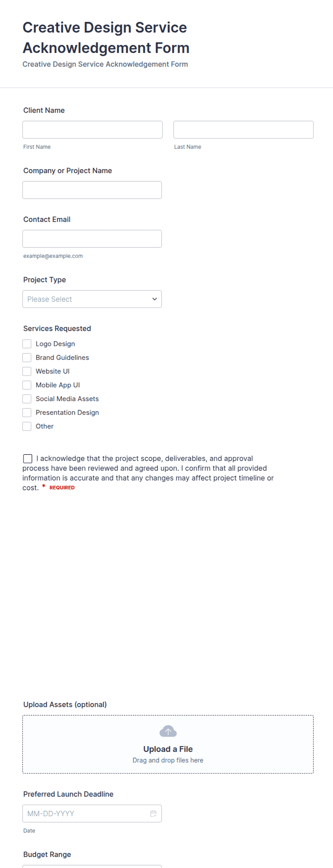Image resolution: width=333 pixels, height=868 pixels.
Task: Check the Logo Design checkbox
Action: pos(27,344)
